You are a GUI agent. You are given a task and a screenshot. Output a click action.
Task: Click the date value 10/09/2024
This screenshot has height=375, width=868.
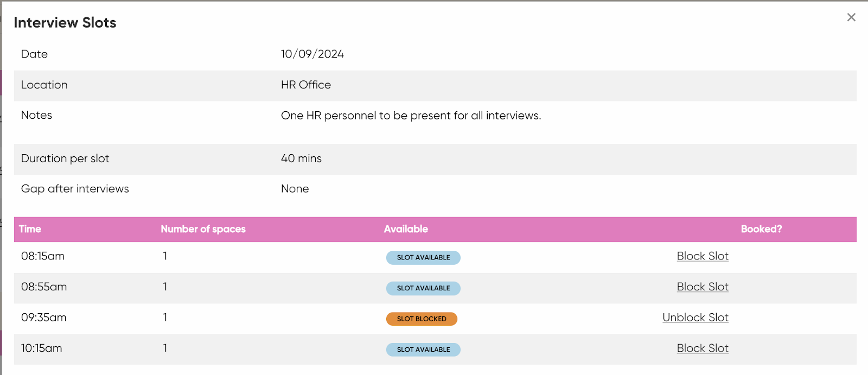(312, 54)
